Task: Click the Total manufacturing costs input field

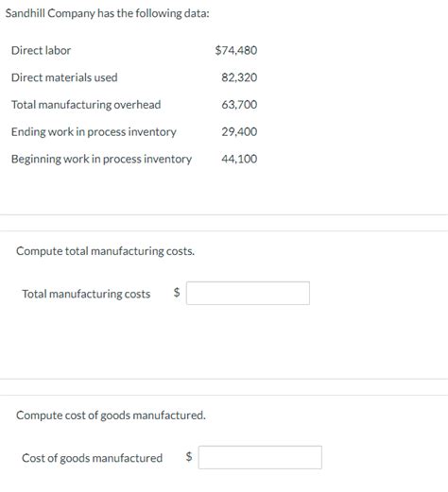Action: point(248,293)
